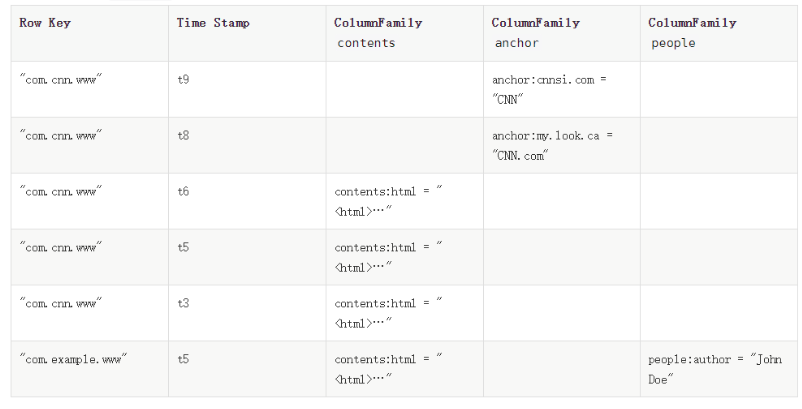
Task: Click contents:html cell in the t6 row
Action: click(x=405, y=201)
